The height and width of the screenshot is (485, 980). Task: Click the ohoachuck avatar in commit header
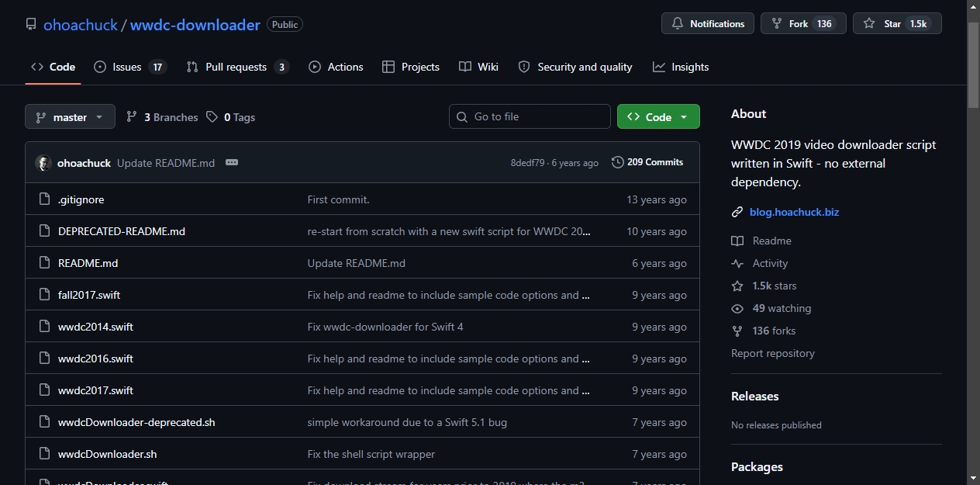[43, 163]
